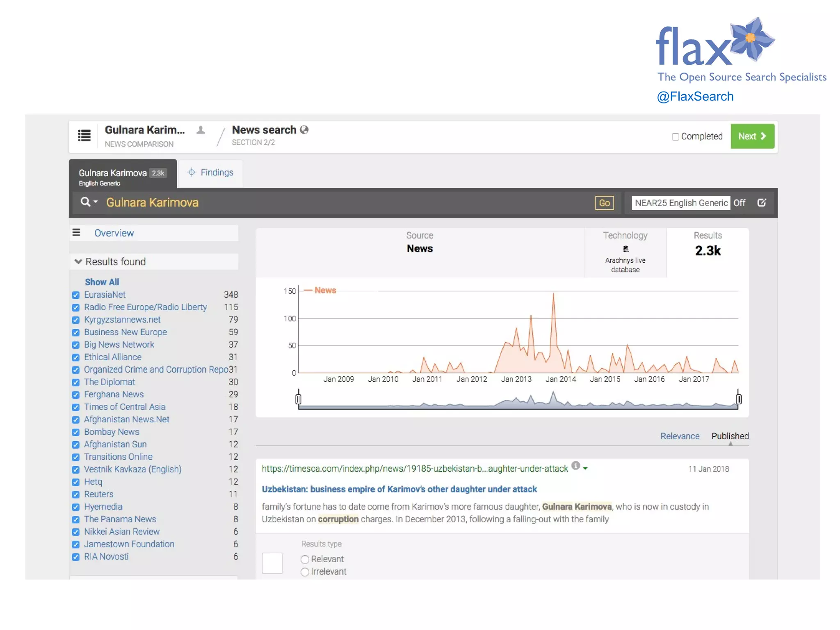
Task: Uncheck the RIA Novosti checkbox
Action: 75,557
